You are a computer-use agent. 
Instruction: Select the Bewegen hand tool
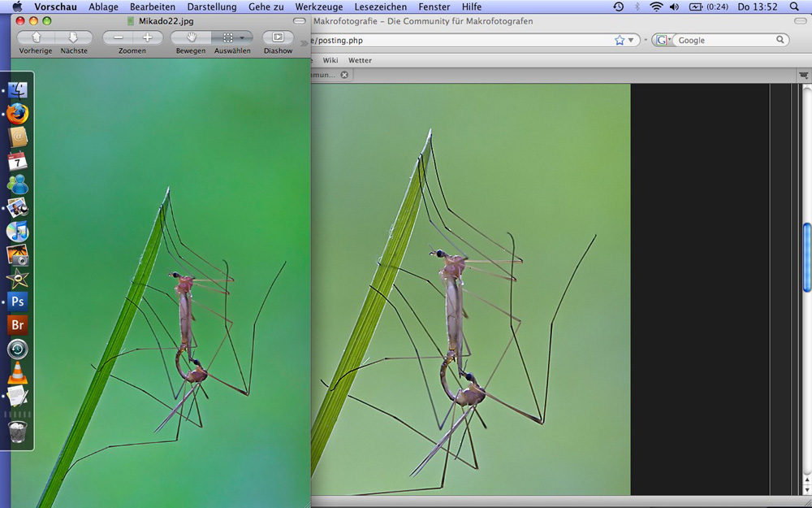pos(191,37)
